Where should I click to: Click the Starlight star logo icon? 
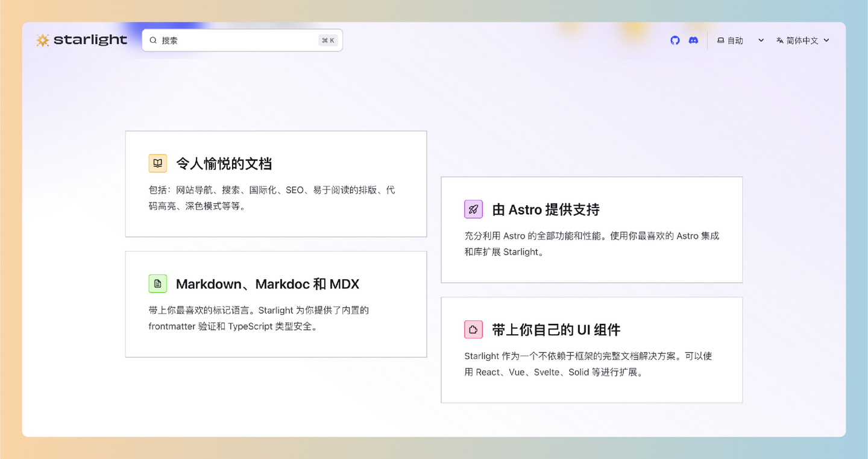pyautogui.click(x=42, y=40)
